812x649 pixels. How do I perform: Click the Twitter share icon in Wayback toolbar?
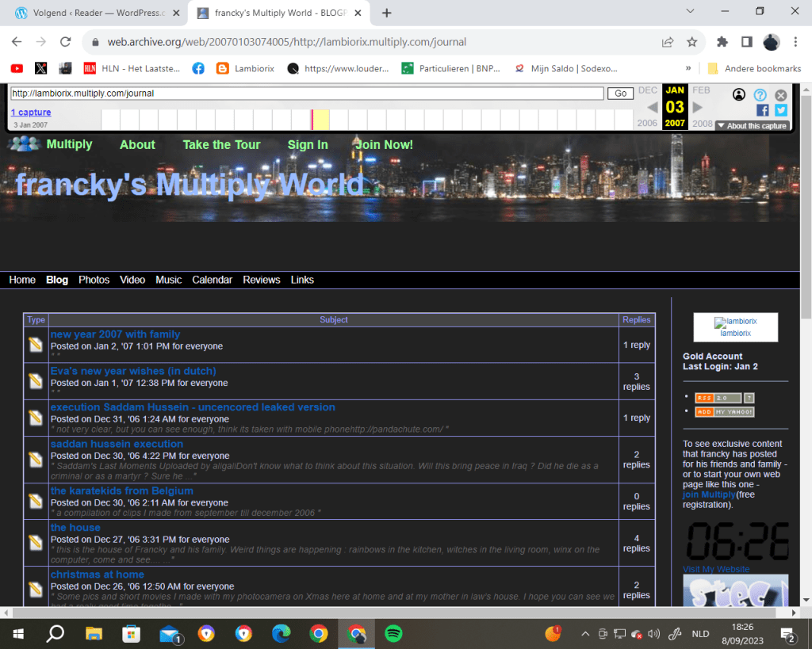point(780,110)
